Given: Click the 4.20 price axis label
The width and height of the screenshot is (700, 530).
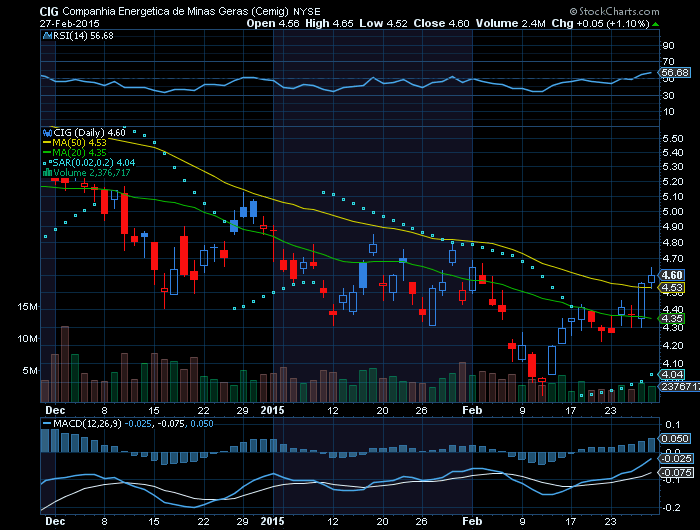Looking at the screenshot, I should coord(673,346).
